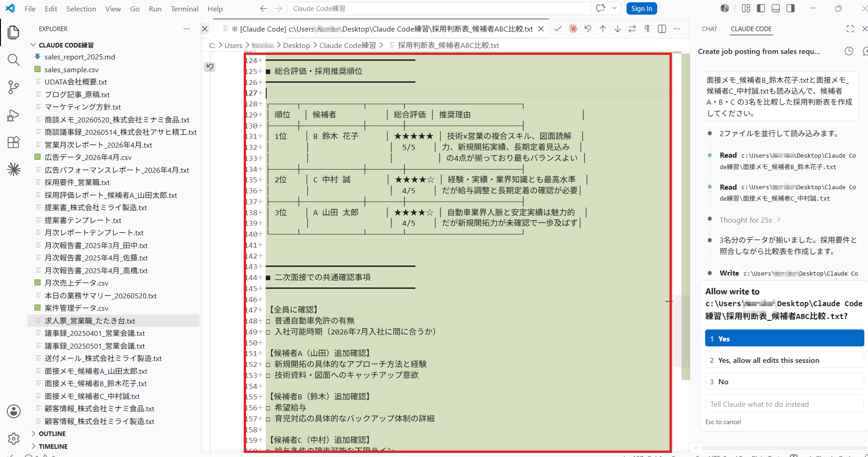Open the Desktop breadcrumb dropdown
Viewport: 868px width, 457px height.
tap(296, 45)
